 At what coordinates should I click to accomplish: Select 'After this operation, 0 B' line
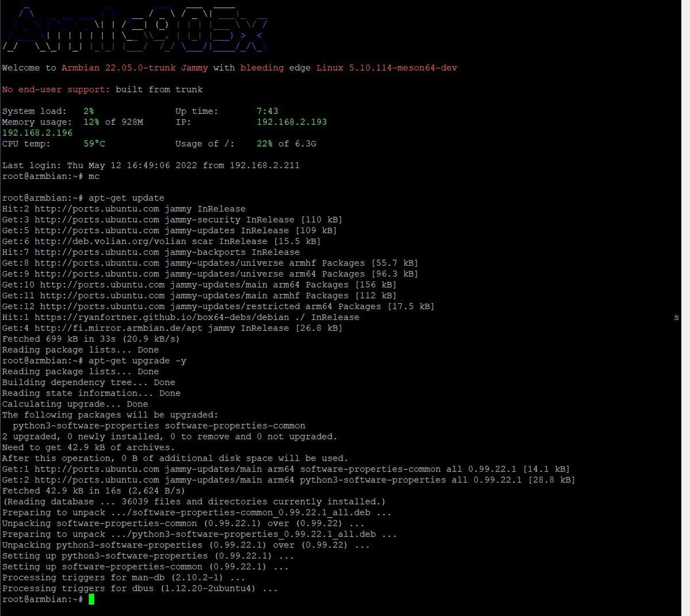pyautogui.click(x=175, y=458)
